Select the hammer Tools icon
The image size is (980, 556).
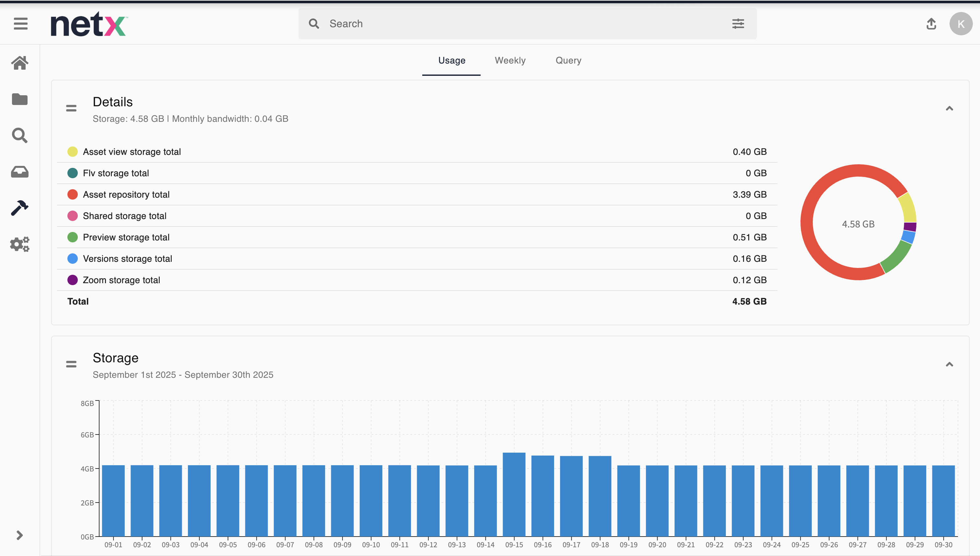click(20, 208)
